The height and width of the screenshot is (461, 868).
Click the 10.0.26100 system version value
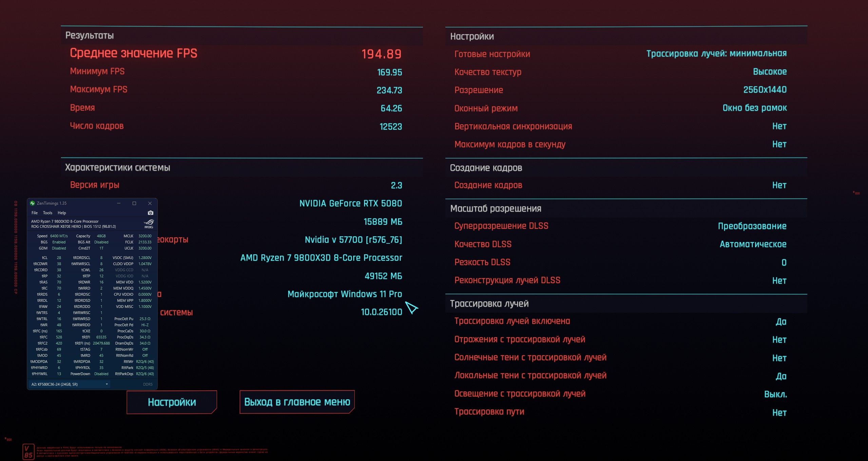(x=381, y=312)
